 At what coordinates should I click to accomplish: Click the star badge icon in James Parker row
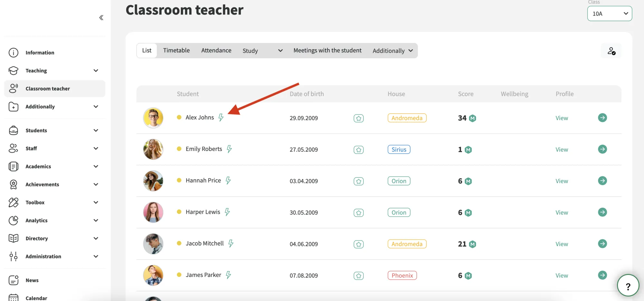[x=359, y=276]
